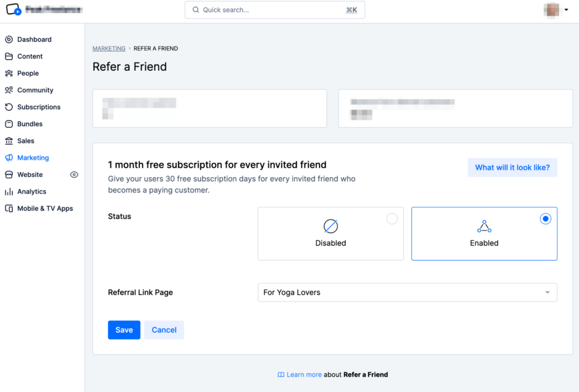Follow the Learn more link
579x392 pixels.
pos(304,374)
